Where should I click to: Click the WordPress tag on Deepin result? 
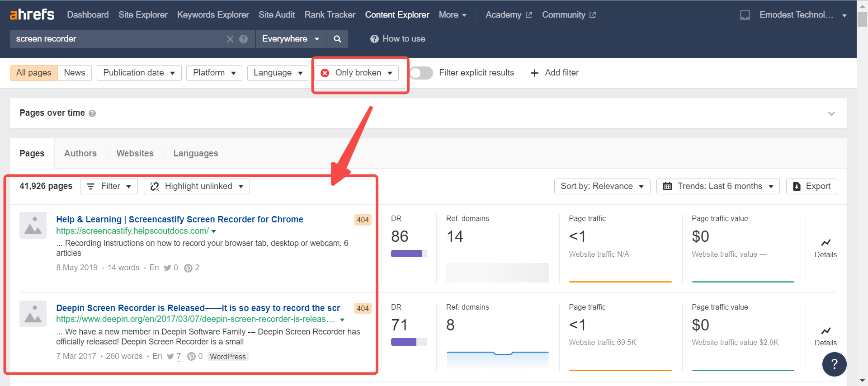tap(228, 357)
